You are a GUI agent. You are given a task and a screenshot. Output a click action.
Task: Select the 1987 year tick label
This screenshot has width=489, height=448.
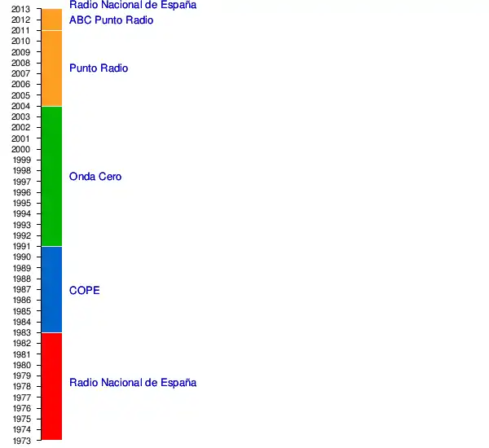22,290
